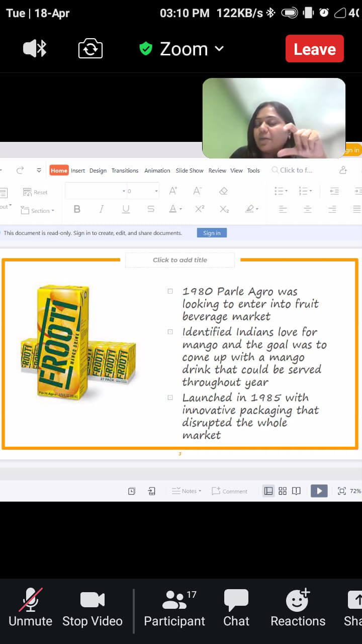Screen dimensions: 362x644
Task: Decrease the indent level
Action: (x=334, y=191)
